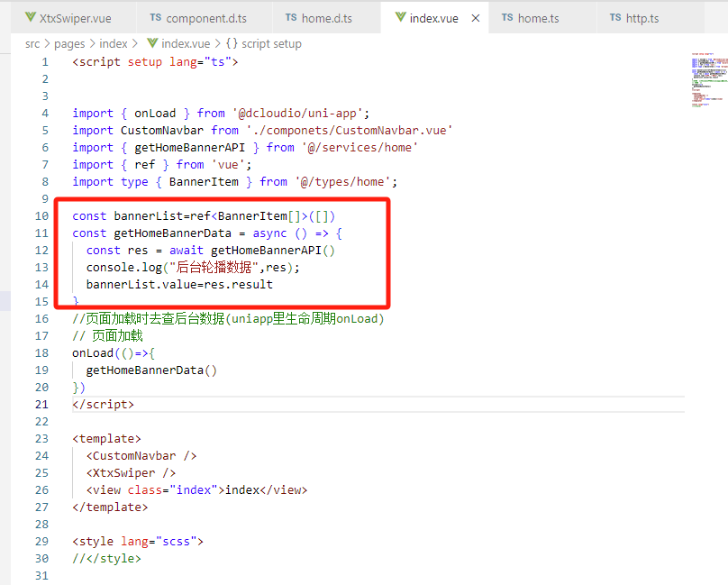Click the '@dcloudio/uni-app' import string
This screenshot has height=585, width=728.
297,114
